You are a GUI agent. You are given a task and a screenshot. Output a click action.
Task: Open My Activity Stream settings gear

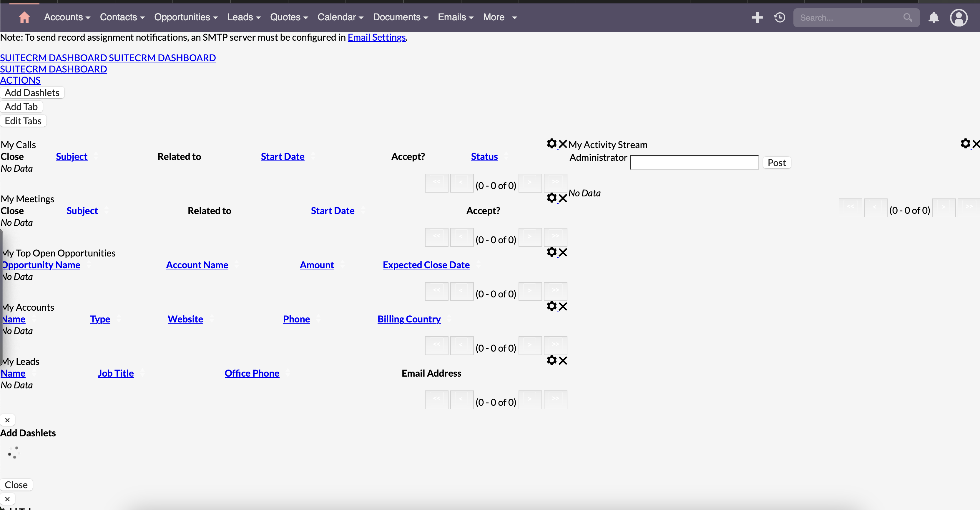[965, 143]
